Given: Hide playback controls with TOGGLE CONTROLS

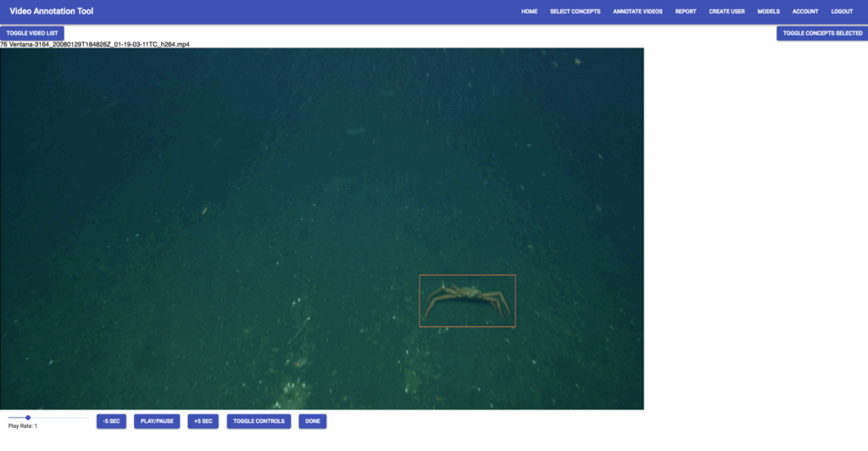Looking at the screenshot, I should [259, 421].
